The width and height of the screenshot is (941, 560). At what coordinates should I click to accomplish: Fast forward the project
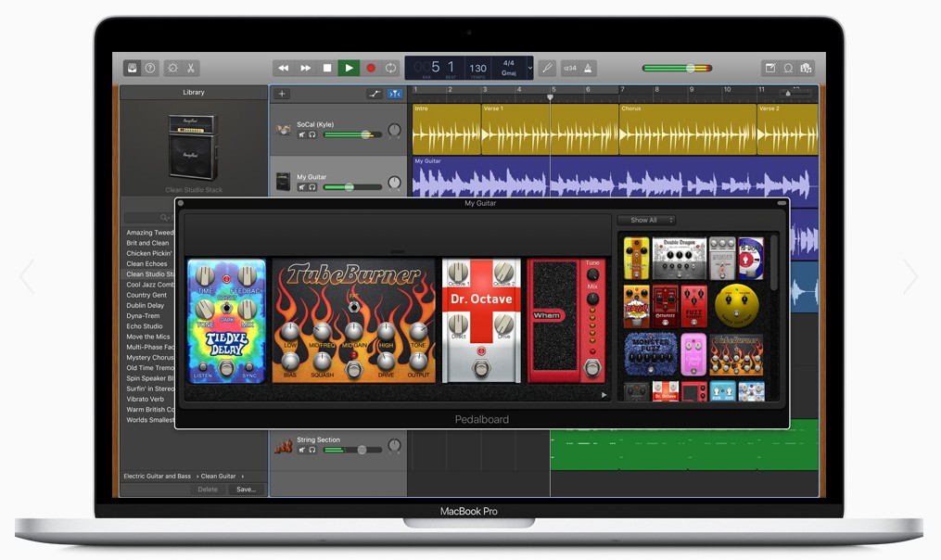(x=305, y=68)
